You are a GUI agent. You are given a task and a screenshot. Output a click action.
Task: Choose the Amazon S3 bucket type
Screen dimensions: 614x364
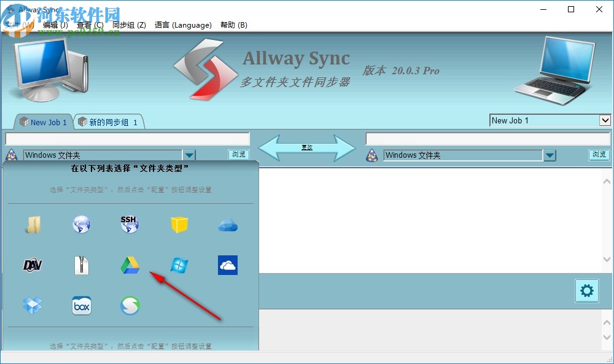pos(179,223)
